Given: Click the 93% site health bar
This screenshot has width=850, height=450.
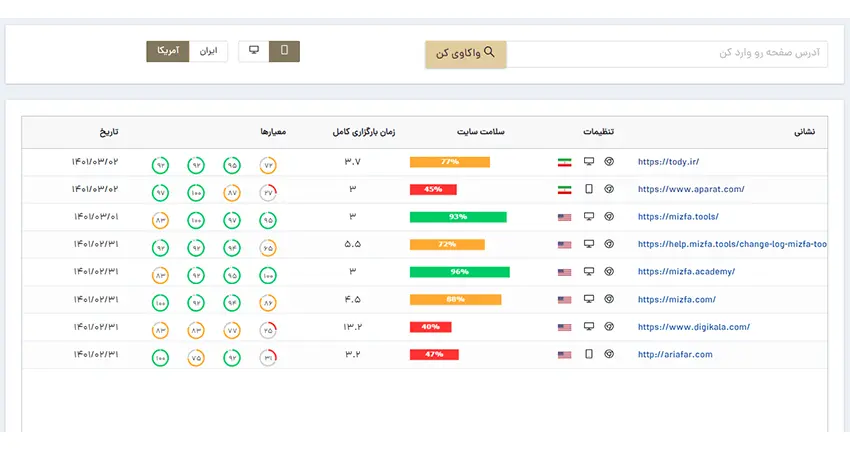Looking at the screenshot, I should pos(458,217).
